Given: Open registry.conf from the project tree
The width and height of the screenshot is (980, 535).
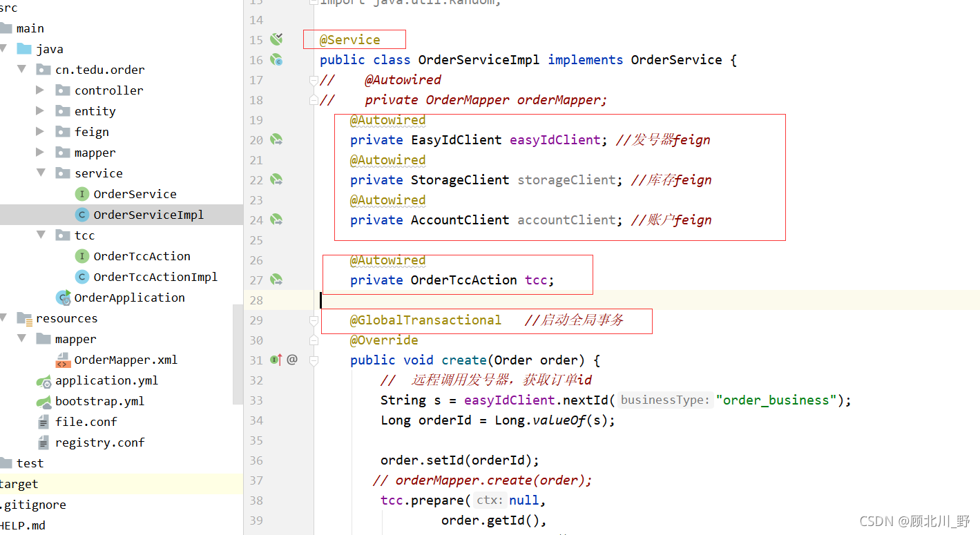Looking at the screenshot, I should [99, 442].
